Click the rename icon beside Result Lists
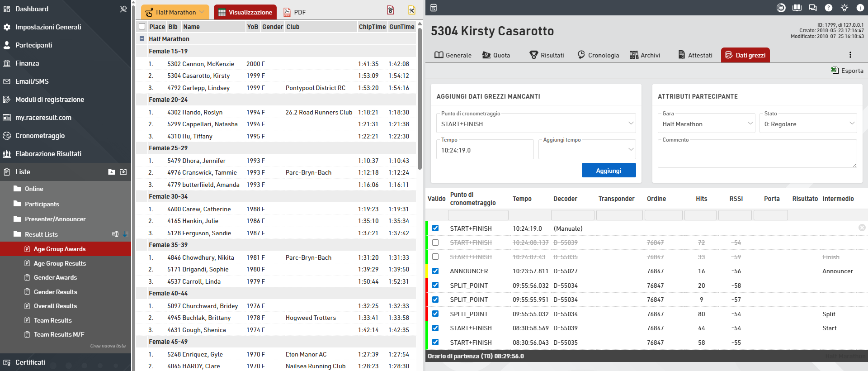Viewport: 868px width, 371px height. (x=115, y=234)
